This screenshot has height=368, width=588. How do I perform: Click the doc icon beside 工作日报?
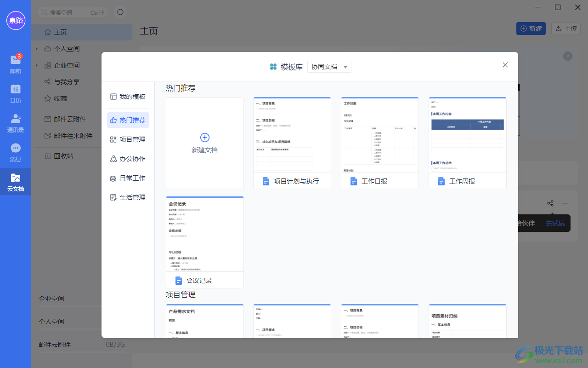354,181
